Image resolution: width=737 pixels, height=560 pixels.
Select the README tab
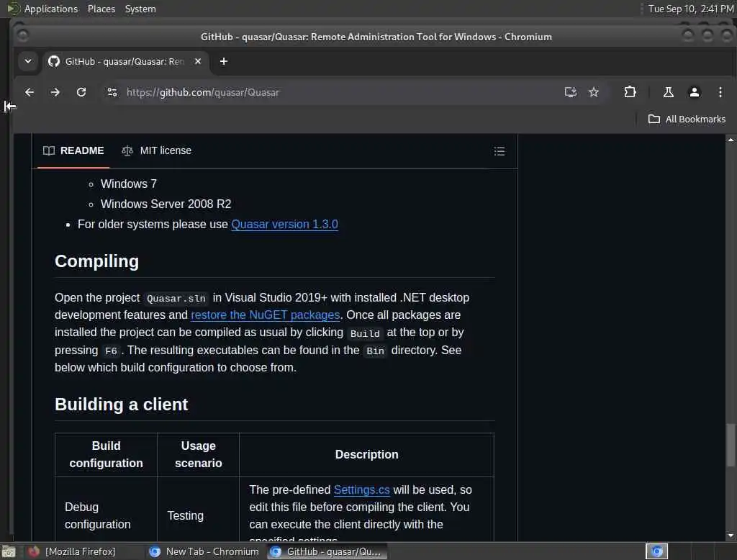coord(73,150)
